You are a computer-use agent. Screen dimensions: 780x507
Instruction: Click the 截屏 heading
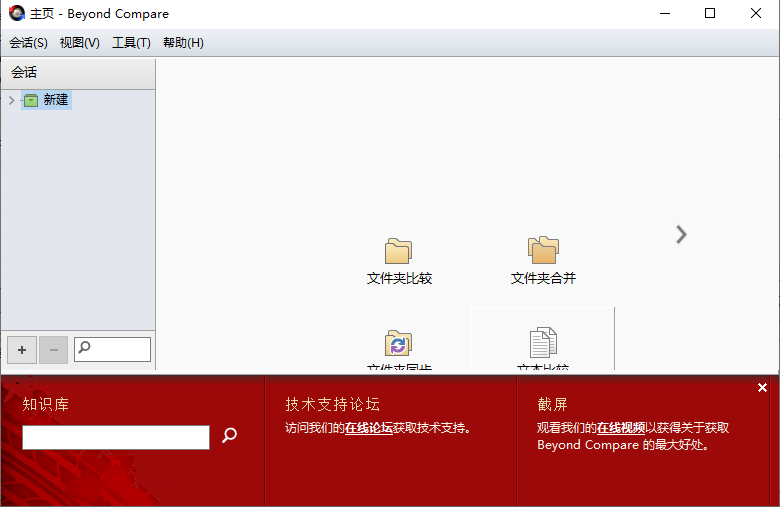pos(552,405)
